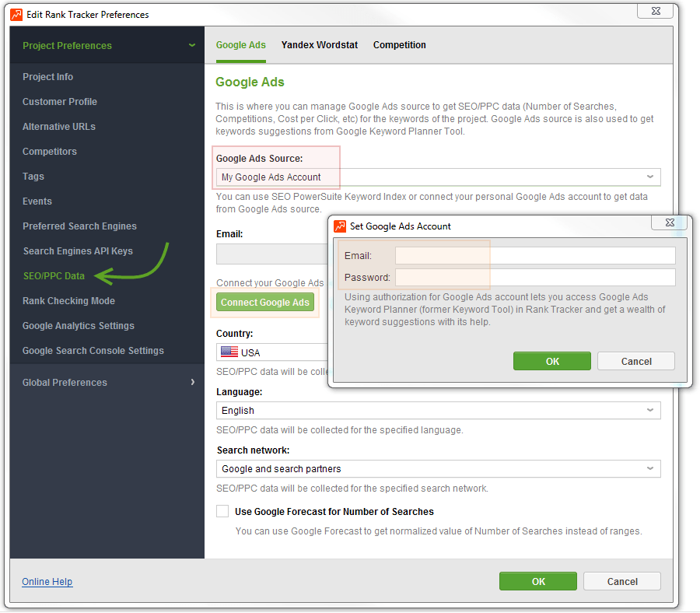Open the Search network dropdown
Viewport: 700px width, 613px height.
(438, 469)
